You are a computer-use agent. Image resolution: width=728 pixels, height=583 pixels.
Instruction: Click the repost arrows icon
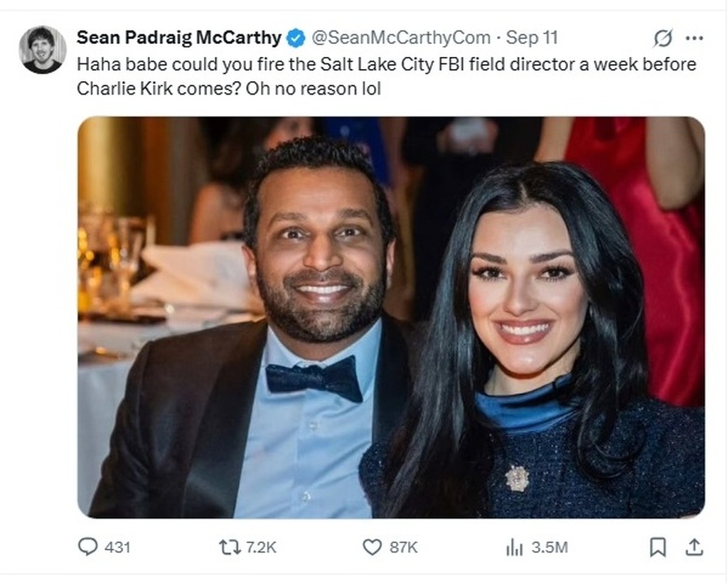tap(229, 546)
